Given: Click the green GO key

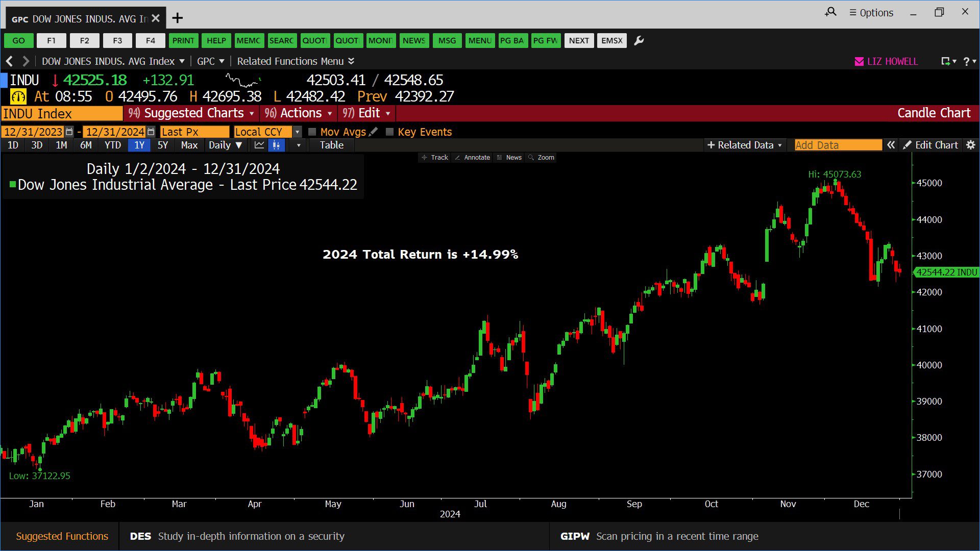Looking at the screenshot, I should tap(19, 41).
